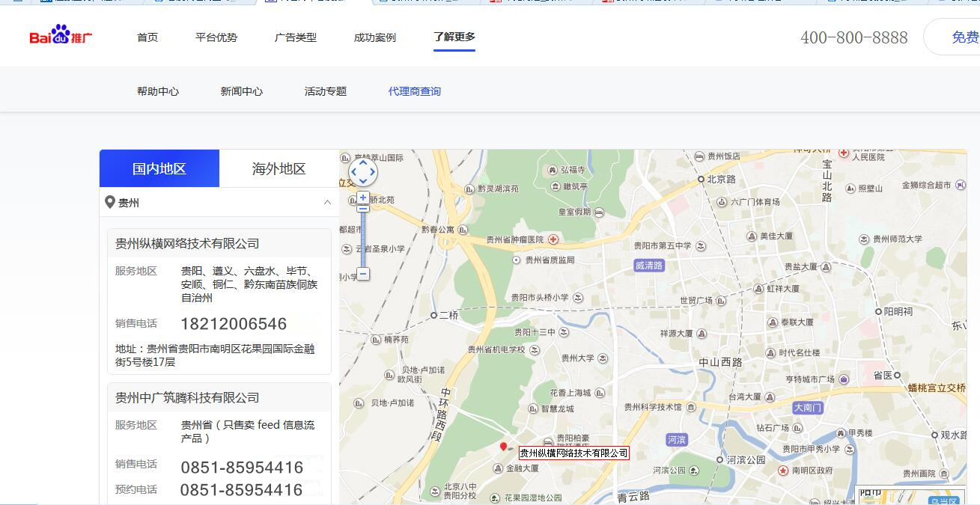980x505 pixels.
Task: Click the Baidu 推广 logo
Action: pyautogui.click(x=61, y=35)
